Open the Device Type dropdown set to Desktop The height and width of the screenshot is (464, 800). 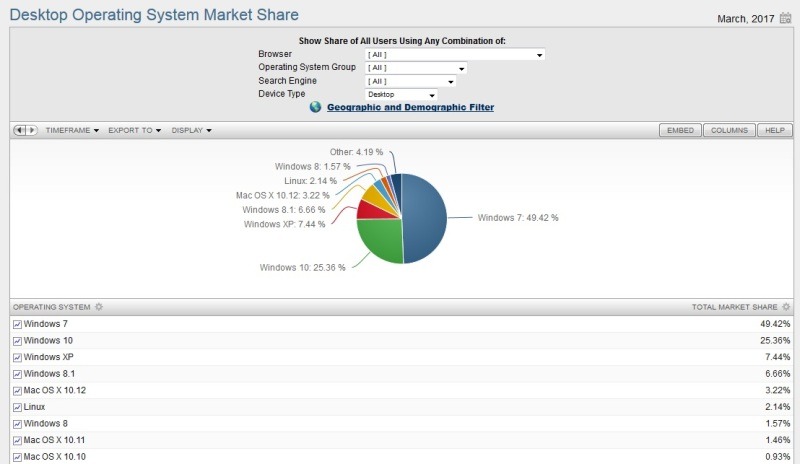[401, 94]
